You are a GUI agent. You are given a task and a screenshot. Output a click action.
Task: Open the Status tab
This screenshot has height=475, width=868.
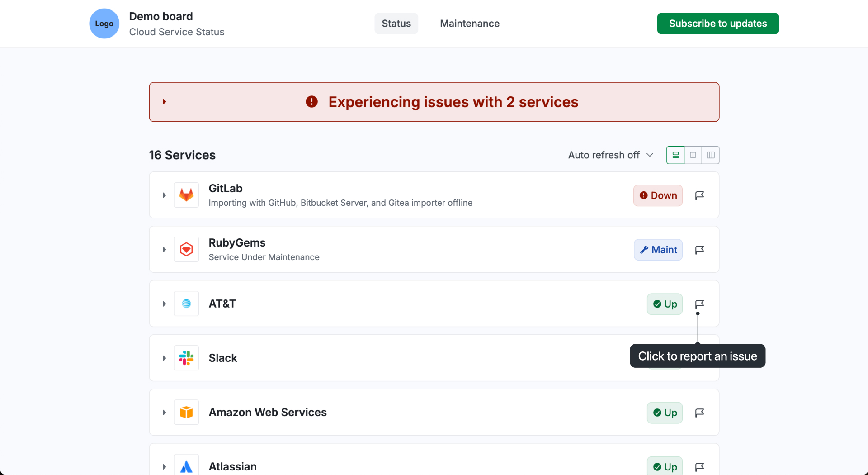(396, 24)
